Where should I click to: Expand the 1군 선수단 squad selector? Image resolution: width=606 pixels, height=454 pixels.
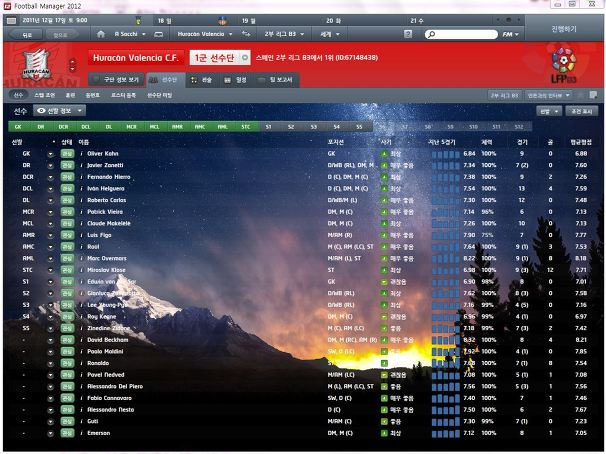click(x=220, y=58)
